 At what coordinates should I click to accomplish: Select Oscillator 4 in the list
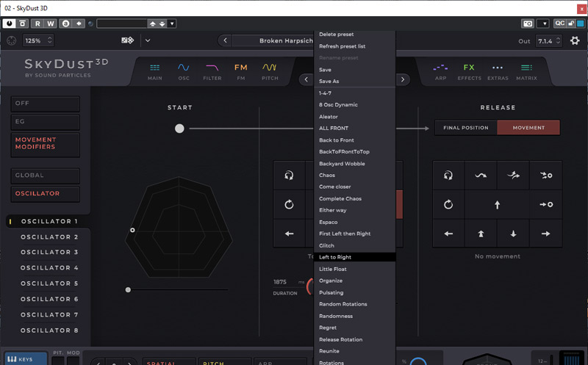pyautogui.click(x=49, y=268)
